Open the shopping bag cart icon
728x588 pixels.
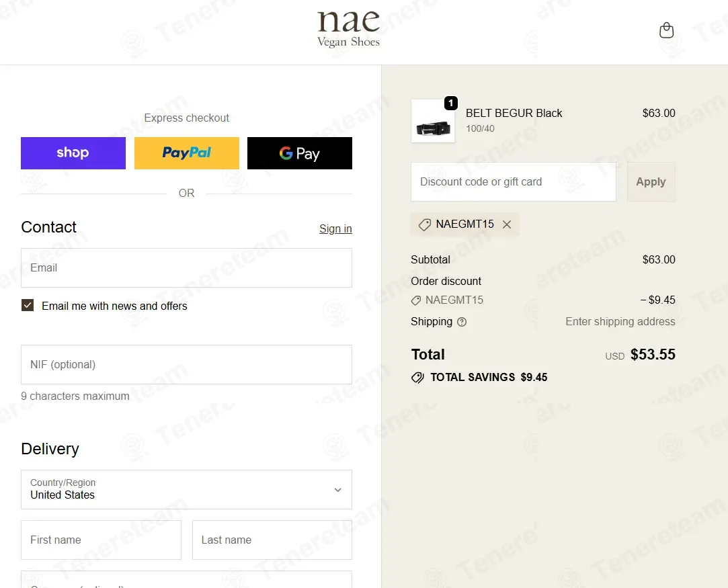pos(666,30)
